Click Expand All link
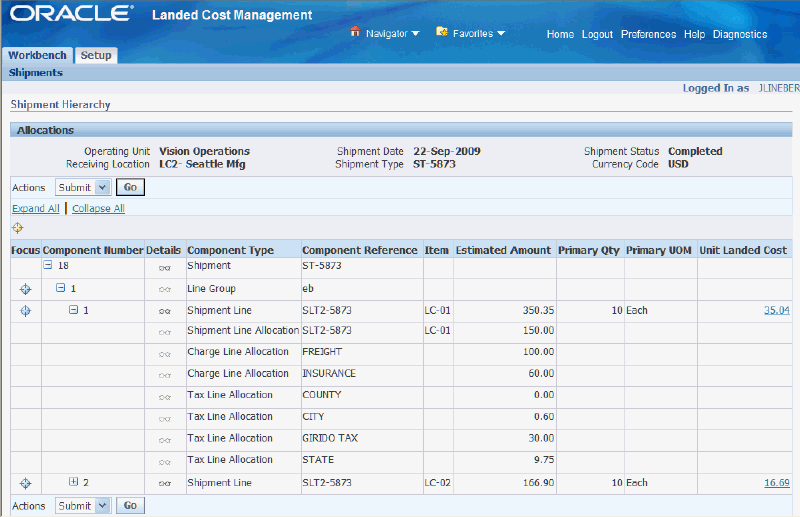This screenshot has width=800, height=517. tap(36, 208)
